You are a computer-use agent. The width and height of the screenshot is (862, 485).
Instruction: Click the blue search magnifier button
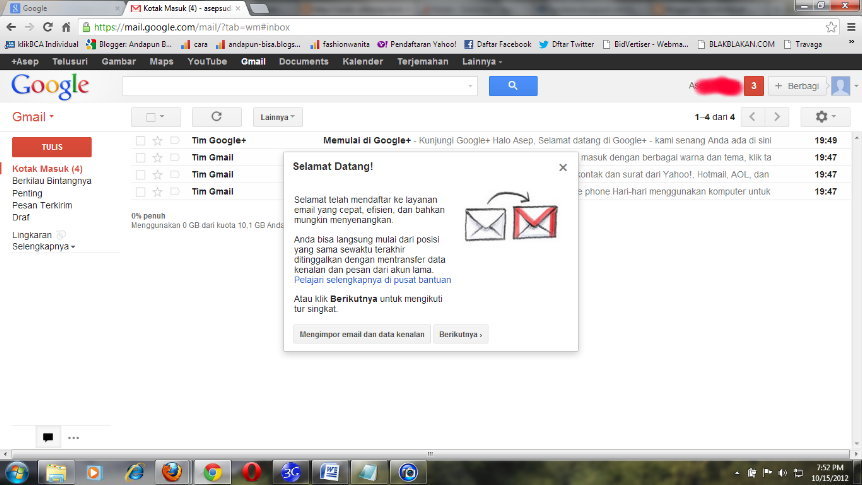513,86
